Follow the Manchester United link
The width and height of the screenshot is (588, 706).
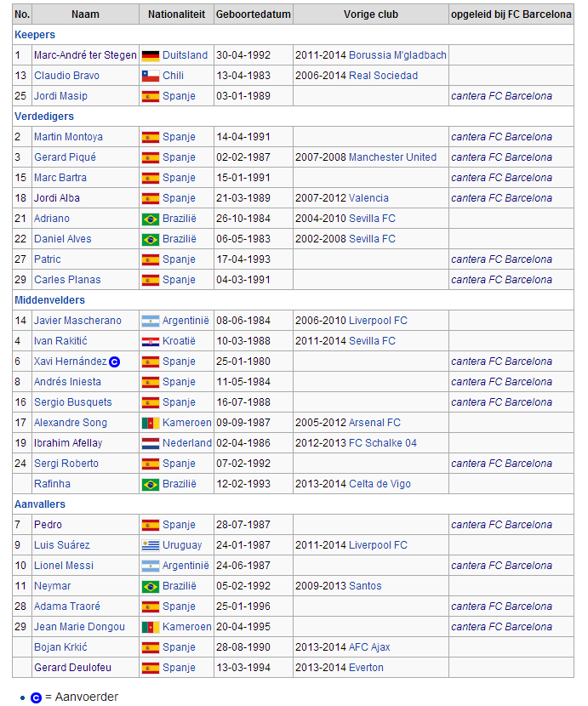[392, 157]
